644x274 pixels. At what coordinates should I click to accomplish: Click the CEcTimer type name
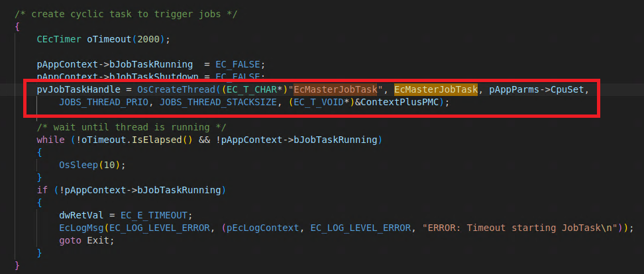coord(59,39)
